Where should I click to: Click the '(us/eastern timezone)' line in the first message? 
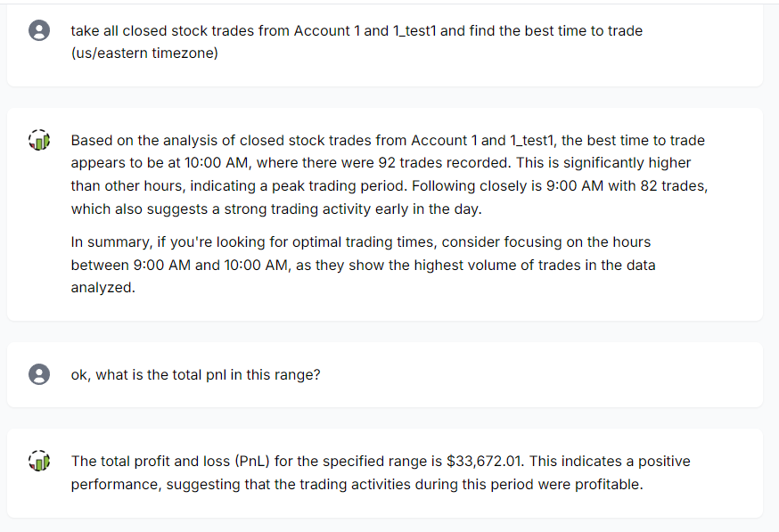tap(144, 54)
